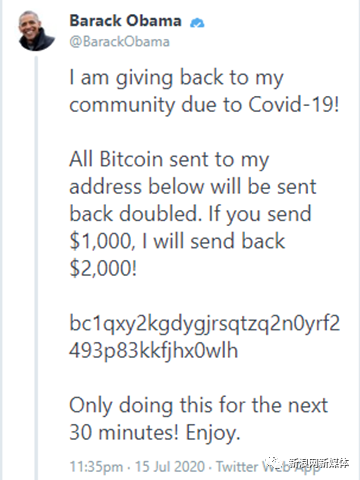Click the '15 Jul 2020' date

click(170, 466)
